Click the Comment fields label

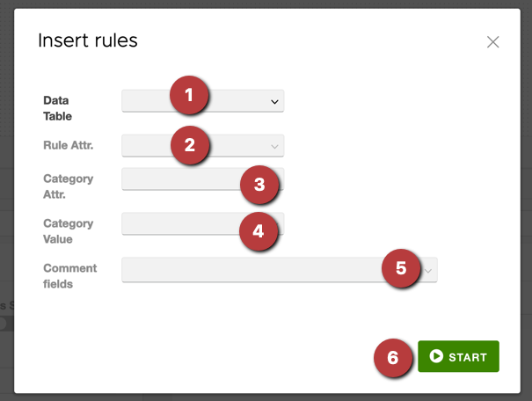(x=69, y=275)
